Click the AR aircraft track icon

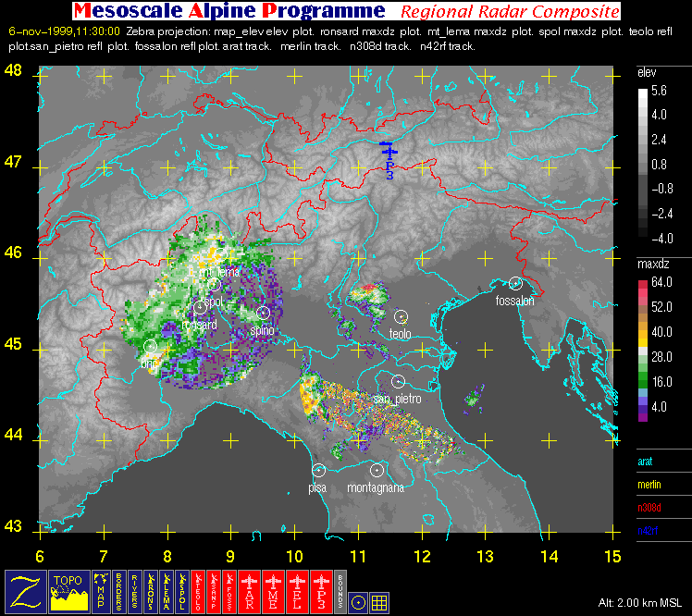250,592
